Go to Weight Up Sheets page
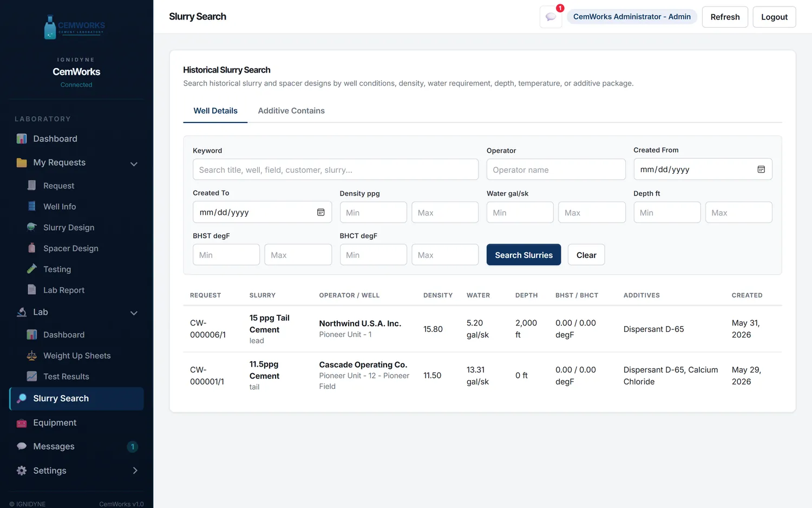Viewport: 812px width, 508px height. tap(76, 356)
